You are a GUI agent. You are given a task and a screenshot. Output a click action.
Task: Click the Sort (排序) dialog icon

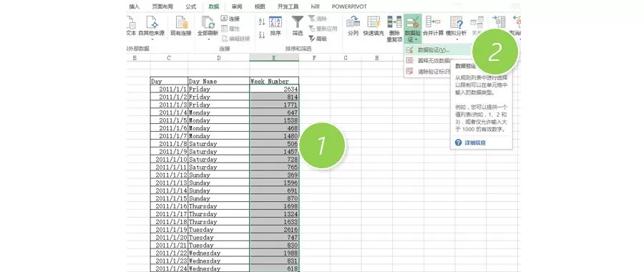pos(275,26)
